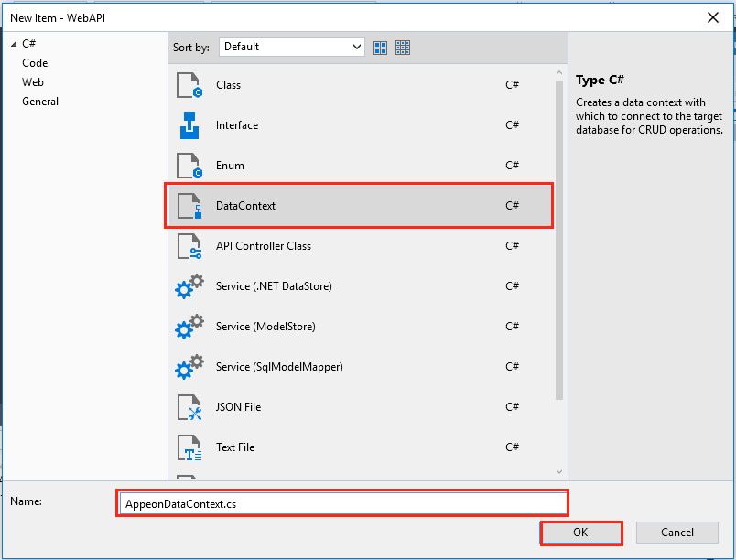Viewport: 736px width, 560px height.
Task: Select the Class template icon
Action: 189,85
